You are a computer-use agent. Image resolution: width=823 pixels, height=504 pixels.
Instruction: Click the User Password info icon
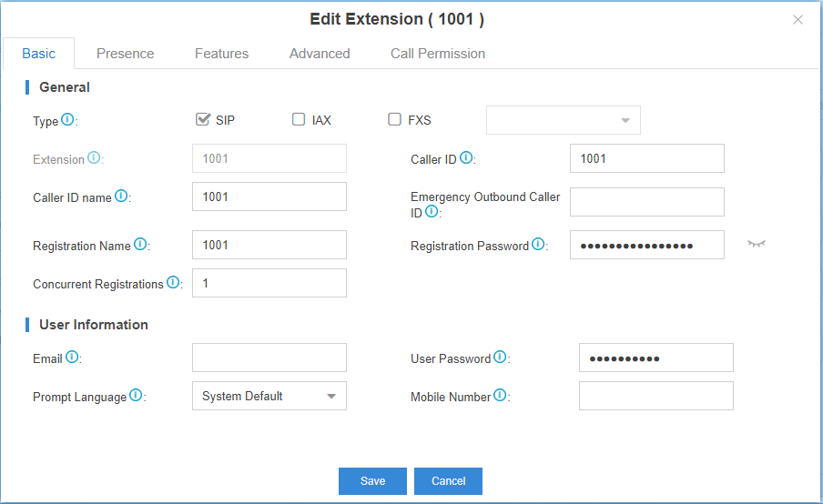click(500, 358)
